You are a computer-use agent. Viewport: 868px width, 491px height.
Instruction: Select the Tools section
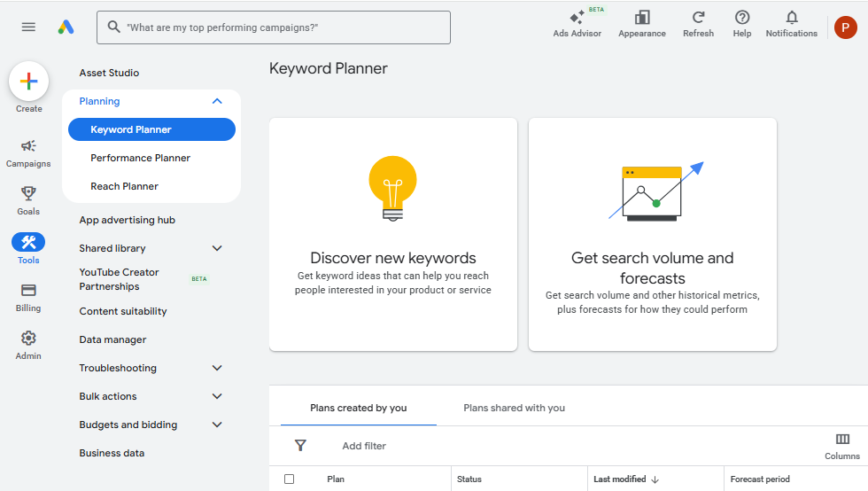[28, 248]
